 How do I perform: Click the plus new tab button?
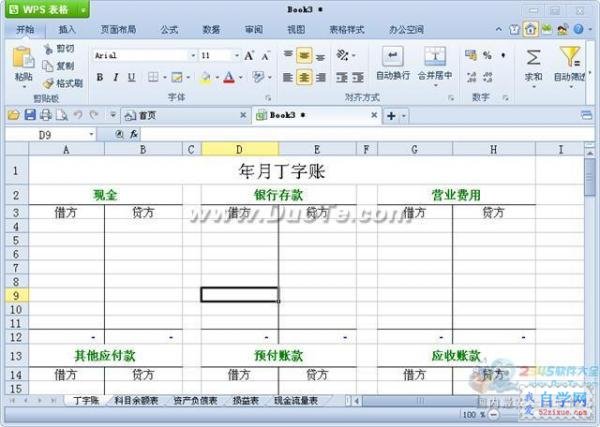pyautogui.click(x=391, y=116)
